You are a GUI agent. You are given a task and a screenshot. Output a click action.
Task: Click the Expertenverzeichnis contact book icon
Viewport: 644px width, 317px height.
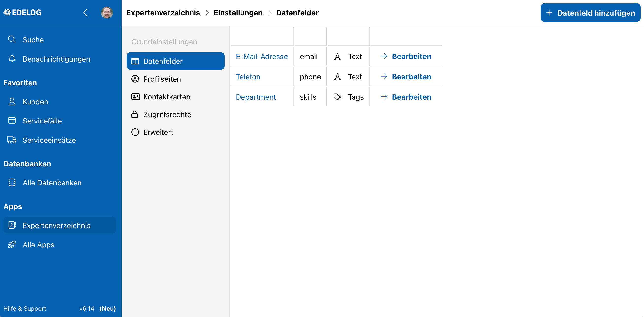[x=12, y=225]
